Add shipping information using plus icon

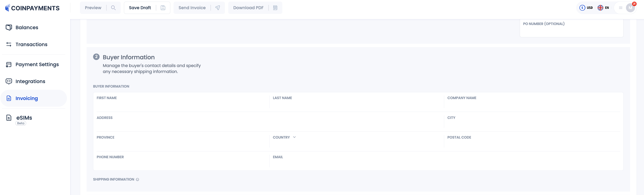pyautogui.click(x=137, y=180)
